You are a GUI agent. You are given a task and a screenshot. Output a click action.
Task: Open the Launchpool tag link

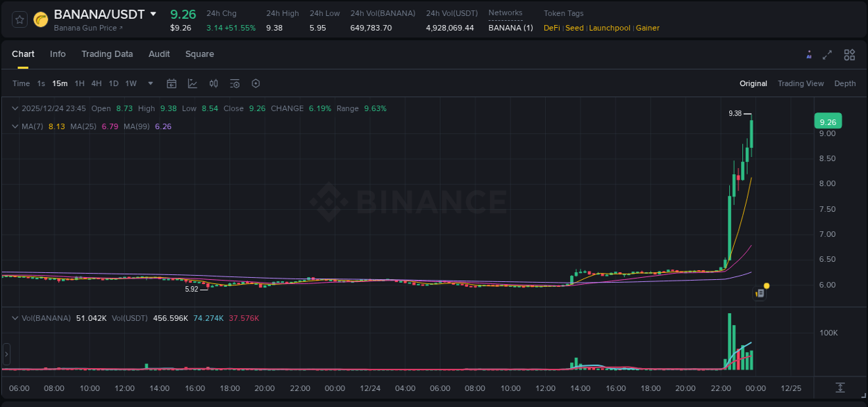point(610,28)
